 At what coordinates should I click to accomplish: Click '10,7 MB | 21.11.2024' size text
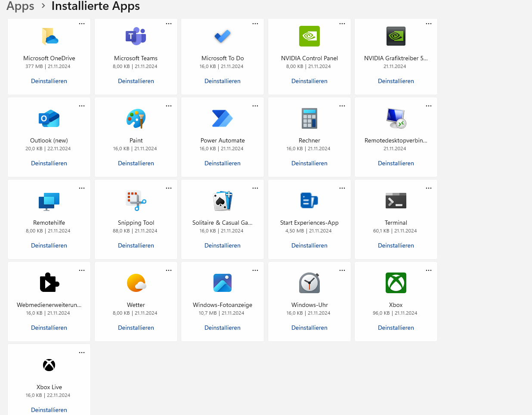222,313
